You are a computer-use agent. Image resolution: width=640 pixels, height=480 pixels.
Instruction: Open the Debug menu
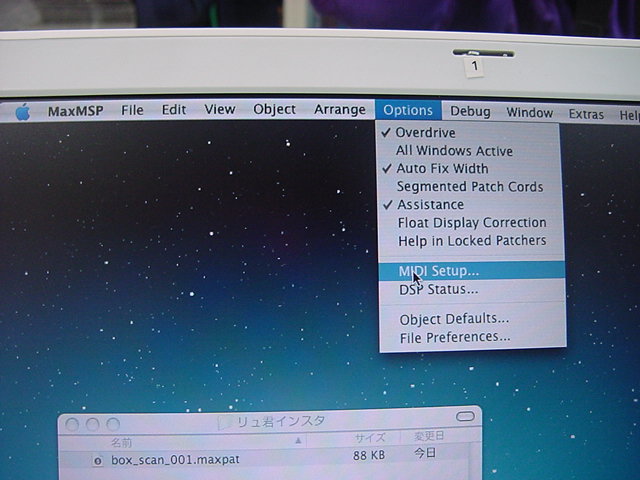point(470,111)
